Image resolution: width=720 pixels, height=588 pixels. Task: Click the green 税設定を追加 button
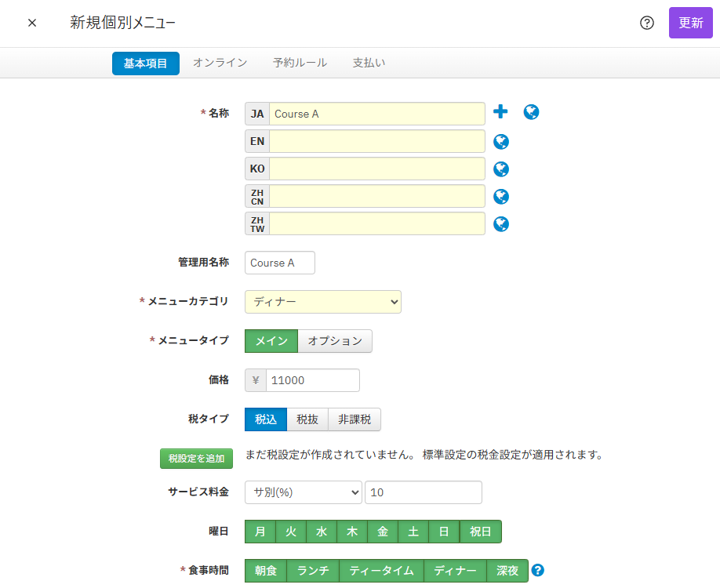click(197, 459)
